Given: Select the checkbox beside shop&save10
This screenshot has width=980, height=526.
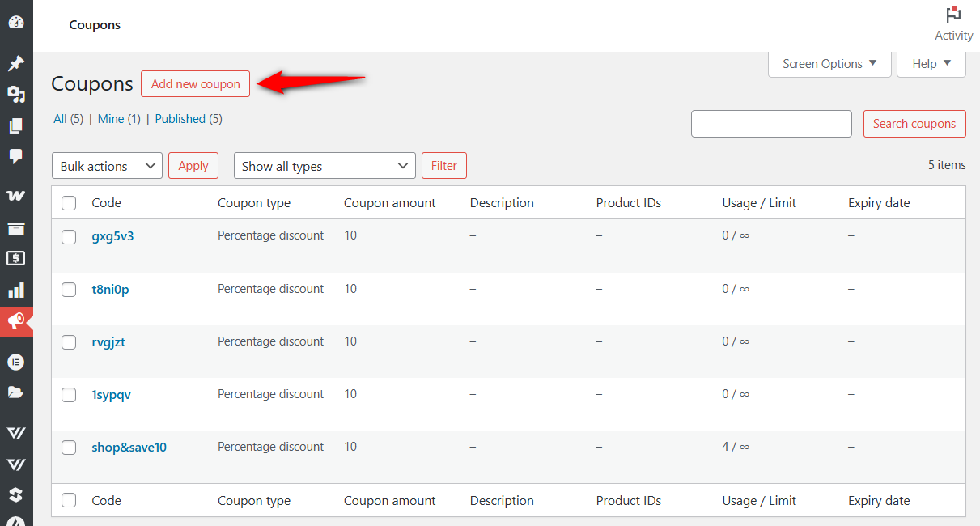Looking at the screenshot, I should (69, 447).
